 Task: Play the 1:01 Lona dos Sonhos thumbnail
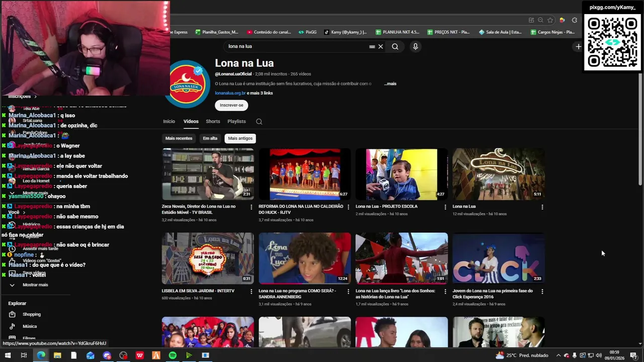(x=401, y=258)
